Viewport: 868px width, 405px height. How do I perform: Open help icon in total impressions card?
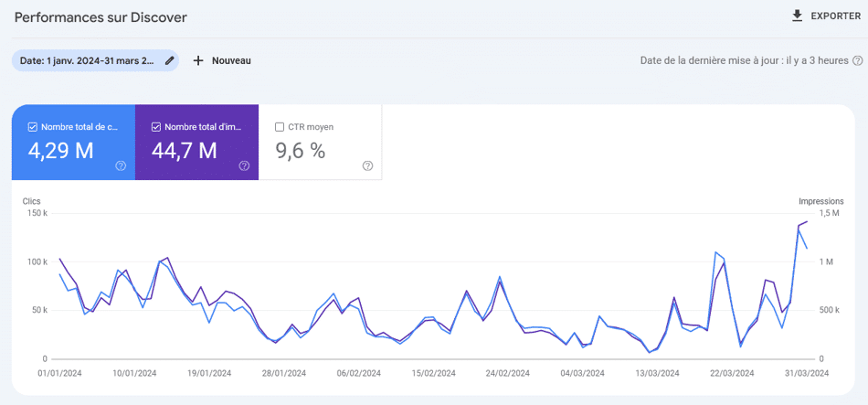pyautogui.click(x=244, y=165)
